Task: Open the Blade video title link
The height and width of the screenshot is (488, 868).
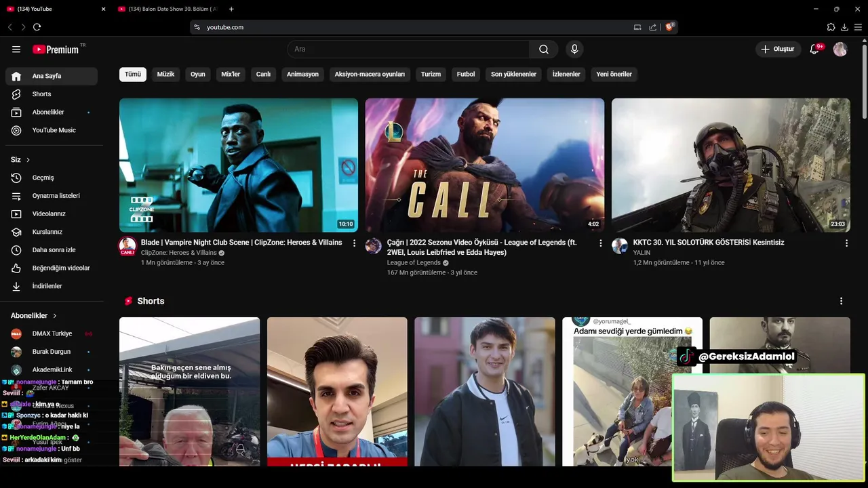Action: click(241, 243)
